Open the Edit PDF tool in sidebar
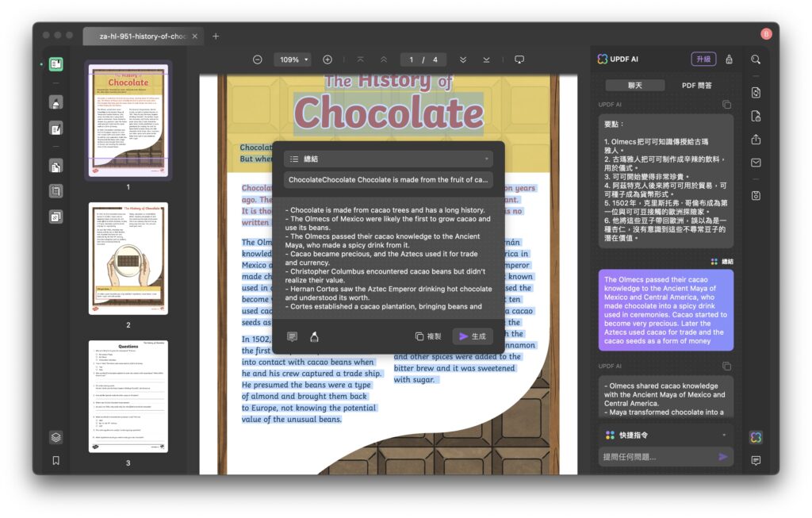Screen dimensions: 812x518 [56, 128]
